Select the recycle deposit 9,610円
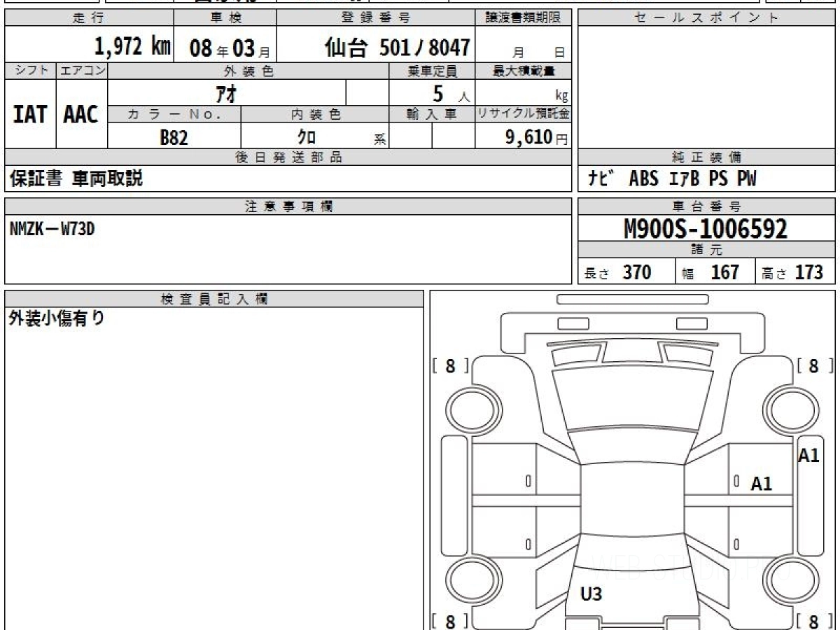Screen dimensions: 840x630 click(x=537, y=136)
